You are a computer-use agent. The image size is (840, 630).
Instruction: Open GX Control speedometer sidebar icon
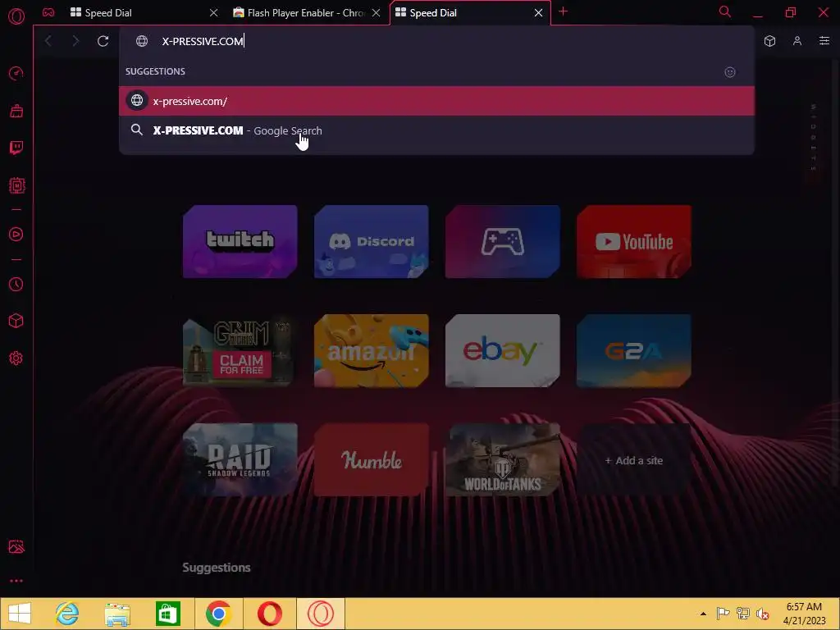click(16, 73)
